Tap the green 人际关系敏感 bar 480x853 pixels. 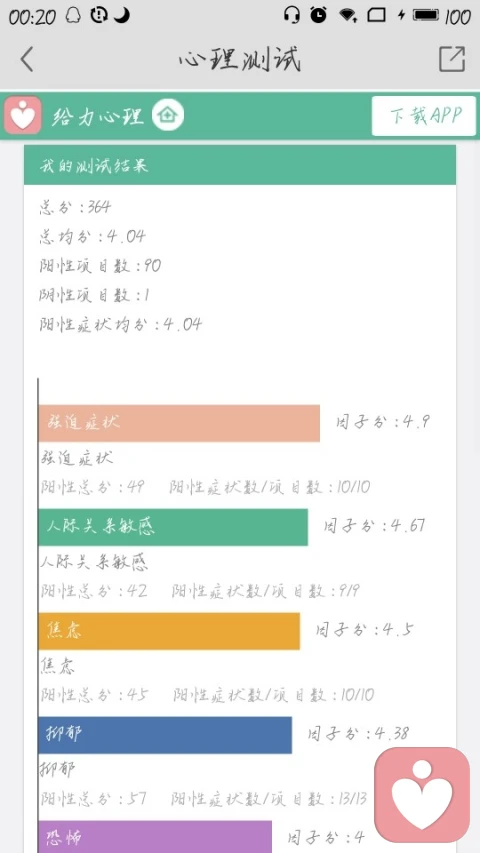[173, 527]
